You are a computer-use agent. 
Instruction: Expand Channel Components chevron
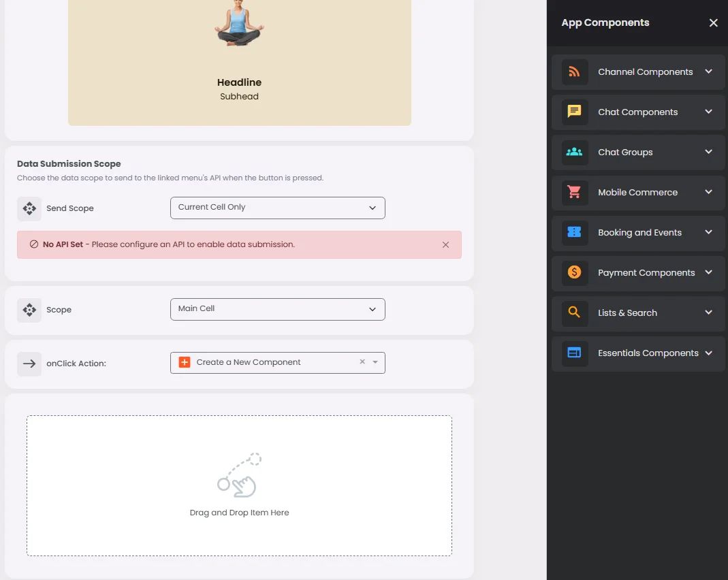click(x=708, y=71)
